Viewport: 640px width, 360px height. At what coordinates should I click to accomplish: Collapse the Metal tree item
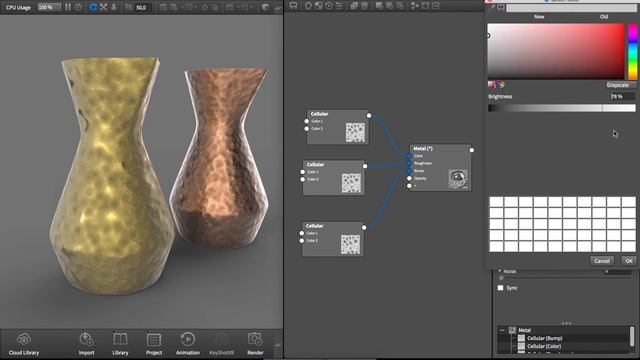502,330
